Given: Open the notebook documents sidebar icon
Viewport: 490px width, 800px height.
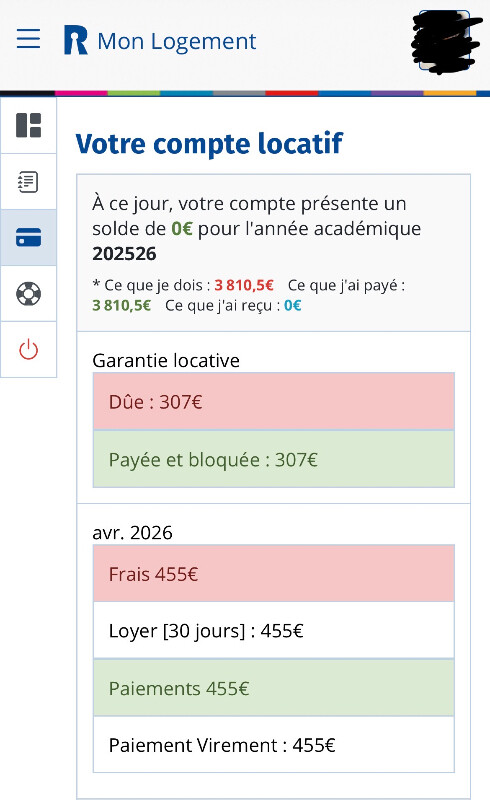Looking at the screenshot, I should (29, 182).
